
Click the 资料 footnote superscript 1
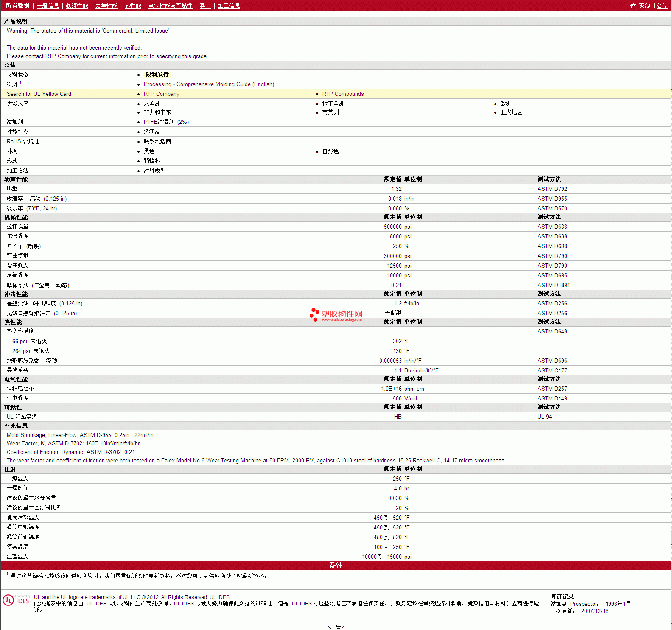tap(20, 83)
